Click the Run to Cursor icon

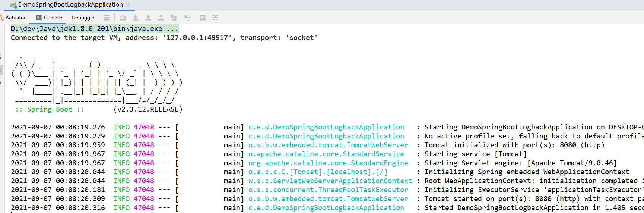(x=186, y=18)
